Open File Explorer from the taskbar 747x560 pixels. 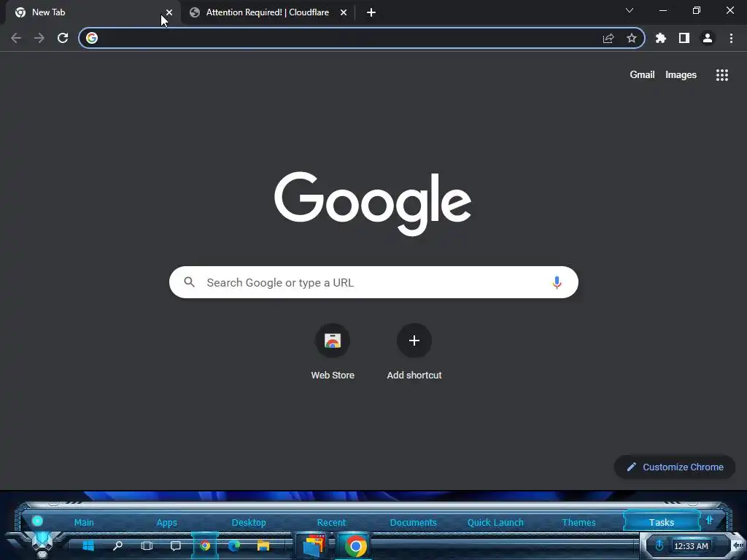pyautogui.click(x=263, y=545)
